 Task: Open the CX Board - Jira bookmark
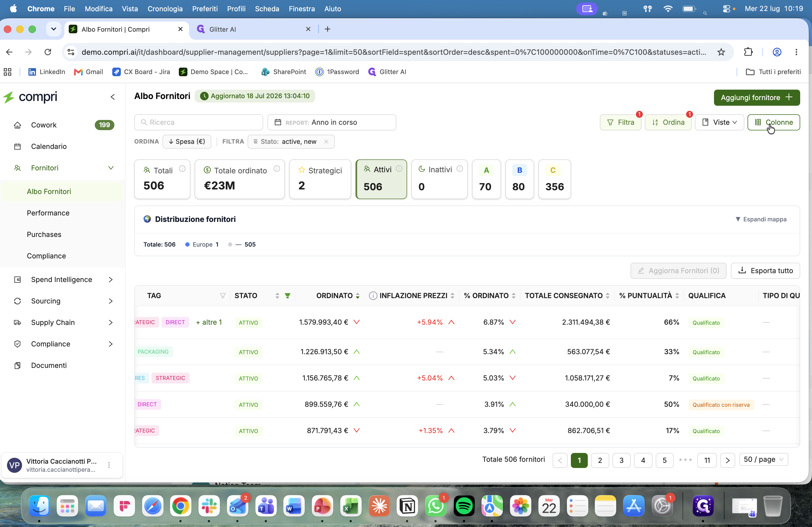pyautogui.click(x=141, y=72)
